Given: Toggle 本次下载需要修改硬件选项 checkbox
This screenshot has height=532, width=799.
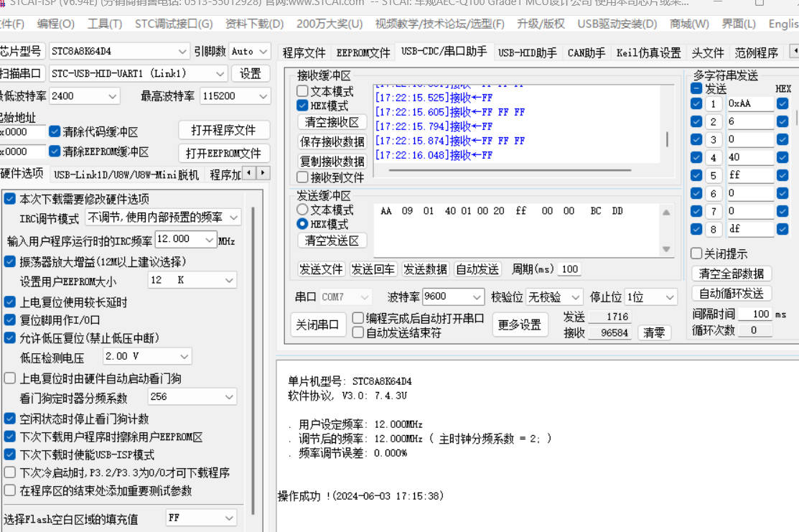Looking at the screenshot, I should [x=9, y=198].
